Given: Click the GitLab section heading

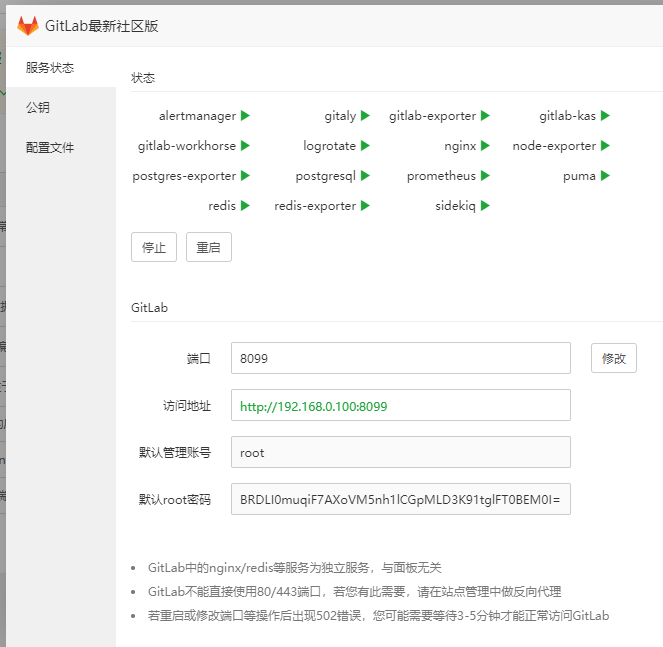Looking at the screenshot, I should click(x=149, y=307).
